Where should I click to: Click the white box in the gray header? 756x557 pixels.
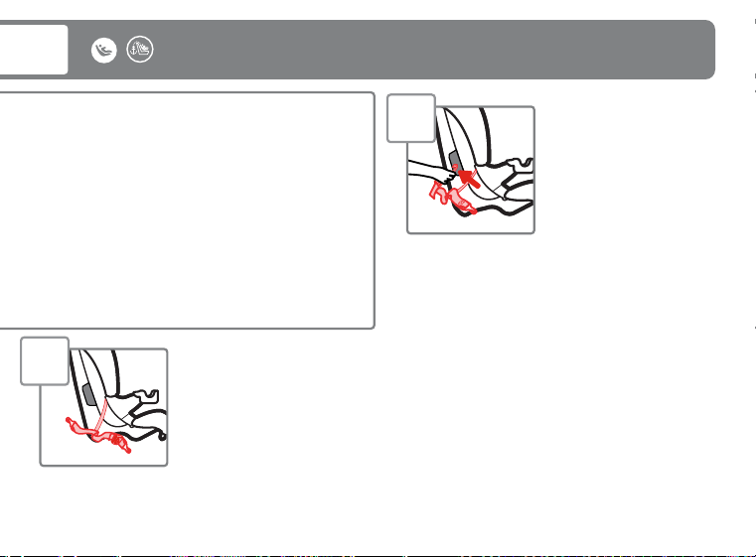pyautogui.click(x=34, y=50)
